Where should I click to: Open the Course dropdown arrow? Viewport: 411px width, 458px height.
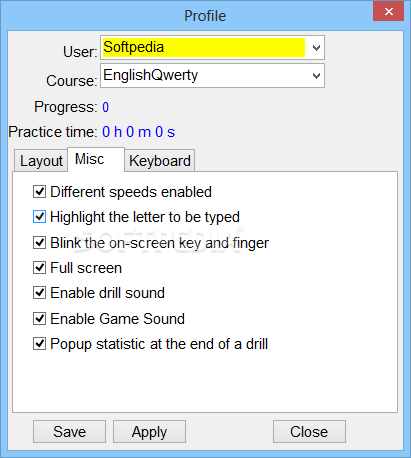coord(316,76)
